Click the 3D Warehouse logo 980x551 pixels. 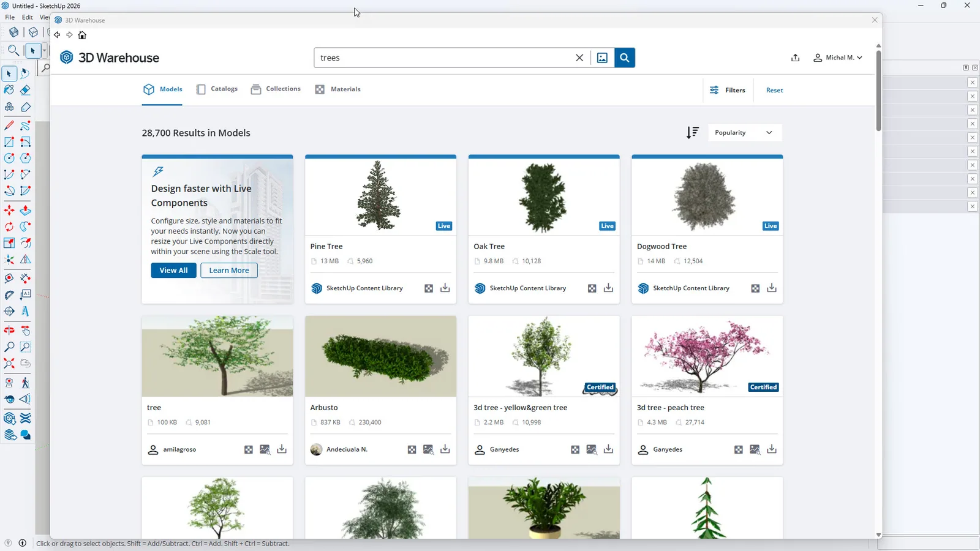110,58
